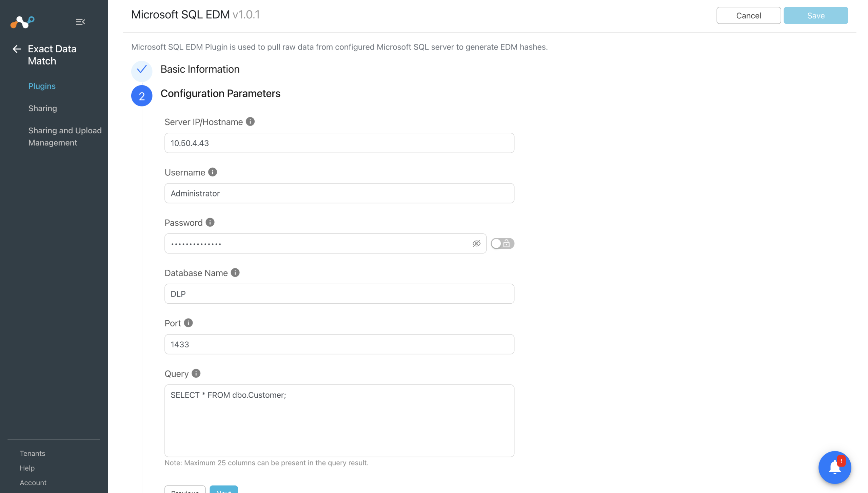Toggle password visibility with the eye icon

(477, 243)
